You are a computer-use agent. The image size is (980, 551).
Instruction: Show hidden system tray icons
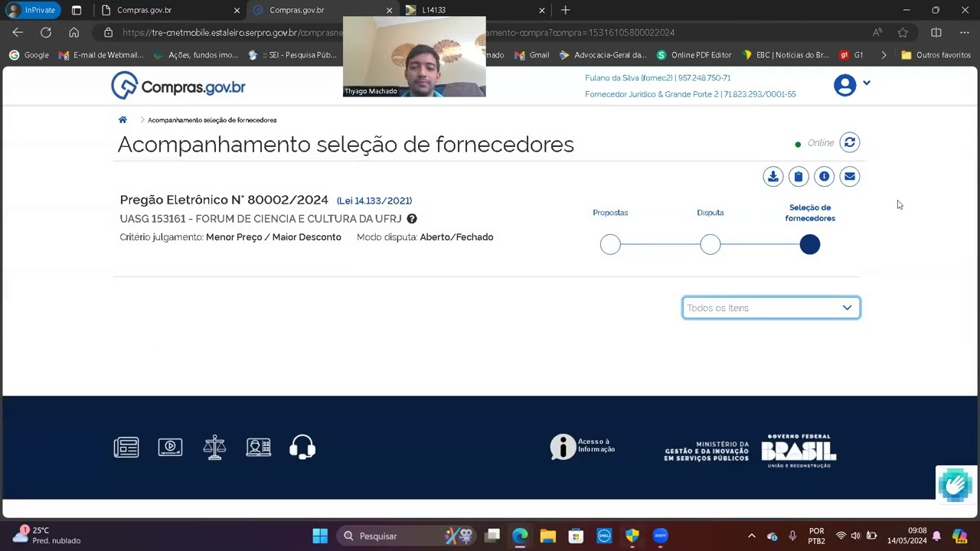click(751, 536)
